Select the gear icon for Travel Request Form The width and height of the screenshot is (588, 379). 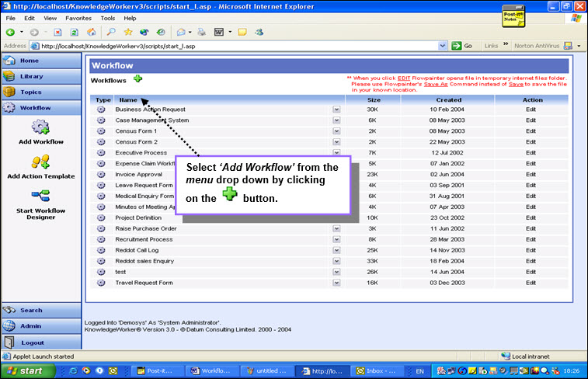click(101, 283)
